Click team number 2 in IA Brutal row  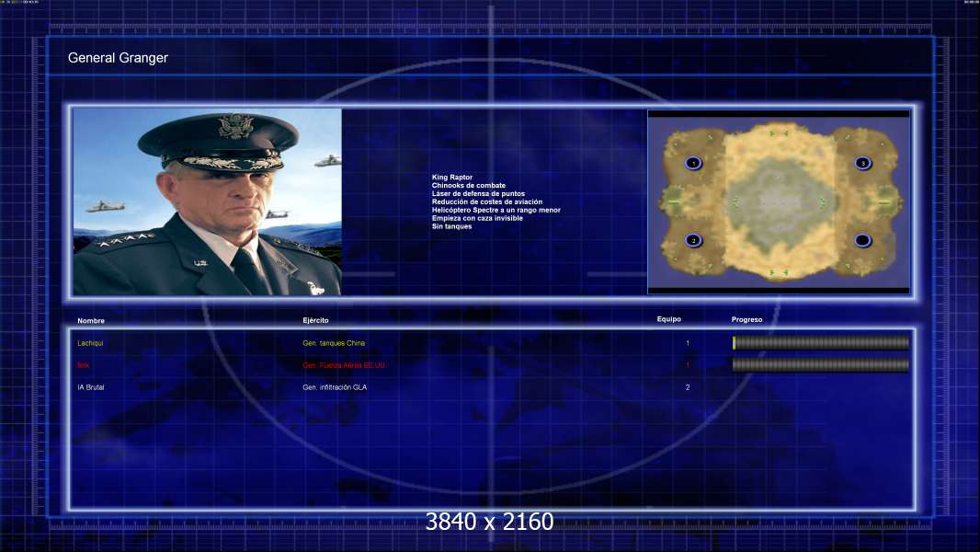pyautogui.click(x=688, y=387)
